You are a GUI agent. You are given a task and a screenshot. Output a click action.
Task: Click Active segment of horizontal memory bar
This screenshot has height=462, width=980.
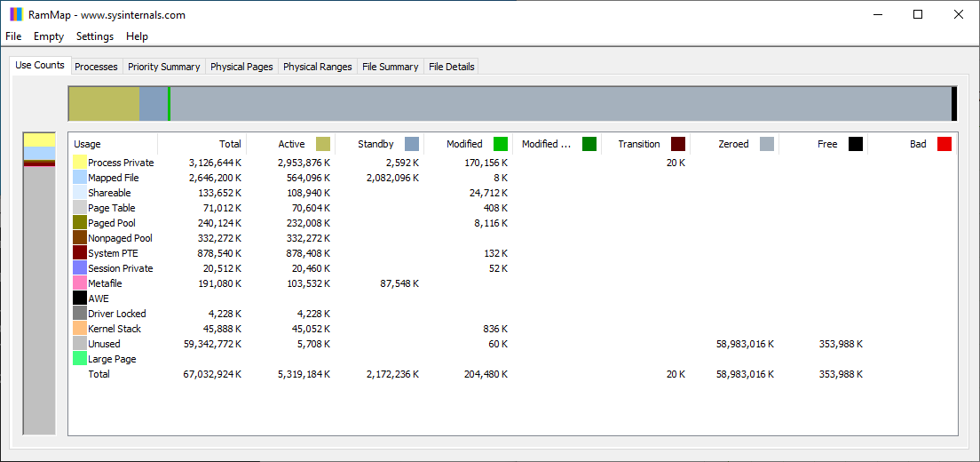(104, 104)
